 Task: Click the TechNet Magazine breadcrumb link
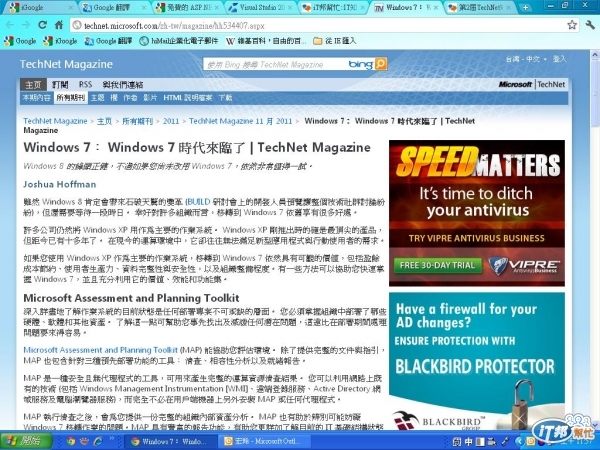(x=55, y=121)
